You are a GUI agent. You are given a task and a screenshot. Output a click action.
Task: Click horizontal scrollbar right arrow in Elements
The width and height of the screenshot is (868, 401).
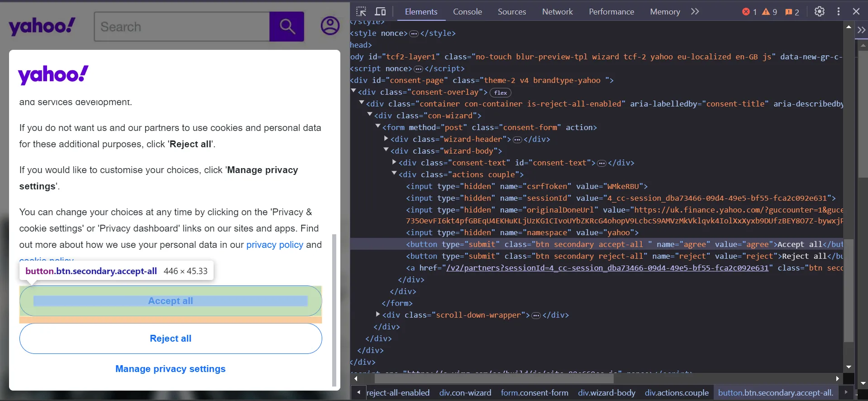tap(837, 378)
